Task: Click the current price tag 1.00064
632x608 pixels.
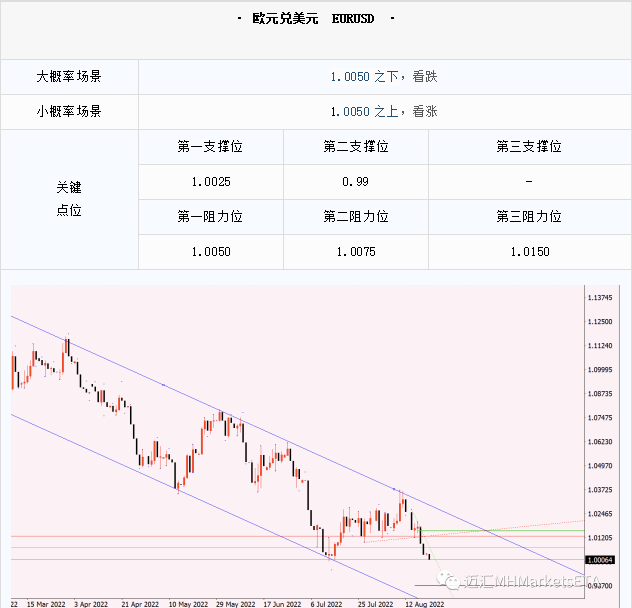Action: pyautogui.click(x=600, y=560)
